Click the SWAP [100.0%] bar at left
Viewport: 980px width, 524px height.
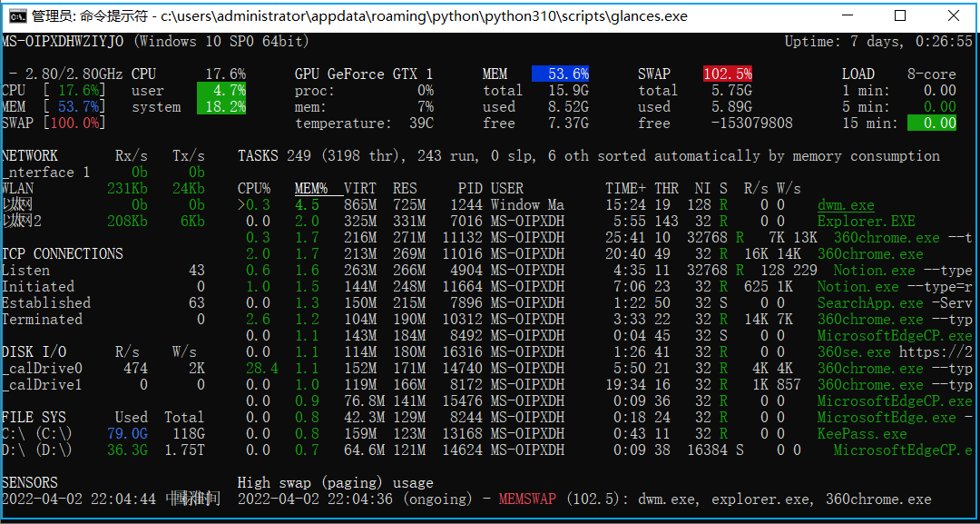click(54, 123)
